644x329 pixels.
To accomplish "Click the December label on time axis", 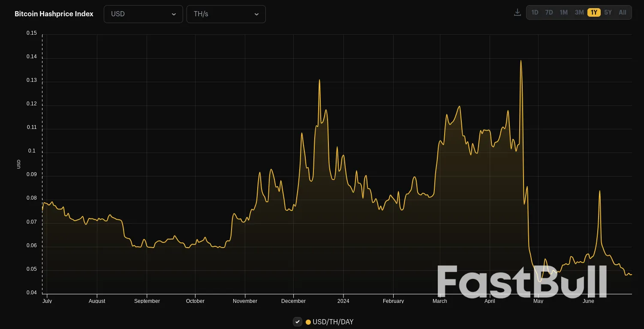I will [x=293, y=301].
